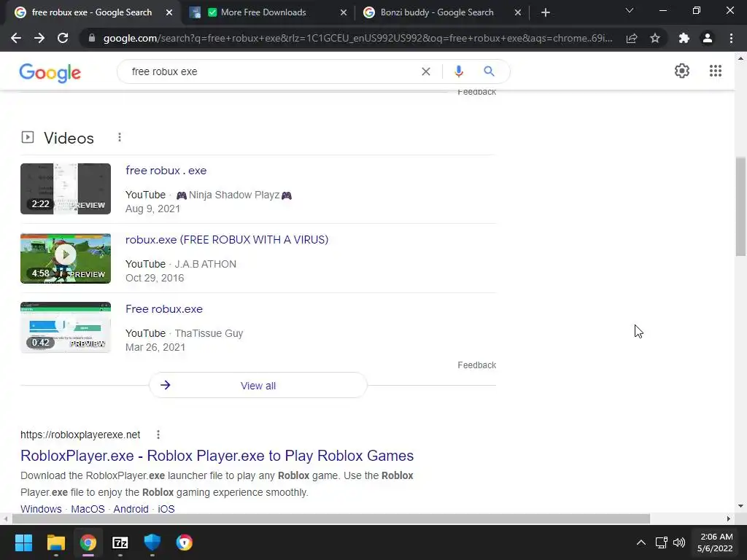Click the horizontal scrollbar thumb
Viewport: 747px width, 560px height.
point(331,518)
